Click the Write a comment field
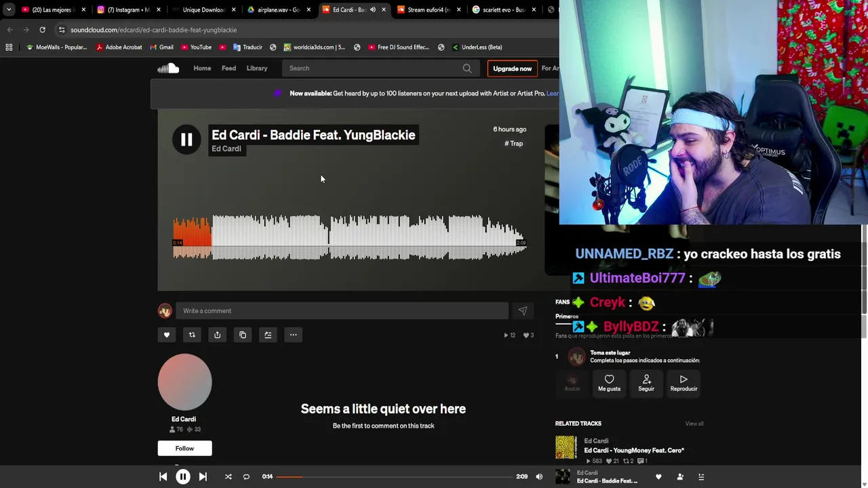 (342, 311)
